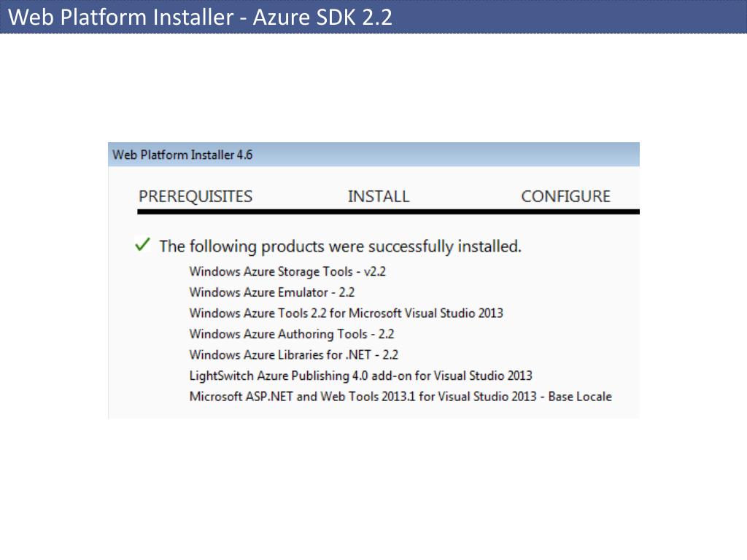Click the v2.2 version text of Storage Tools
The width and height of the screenshot is (747, 560).
point(374,271)
